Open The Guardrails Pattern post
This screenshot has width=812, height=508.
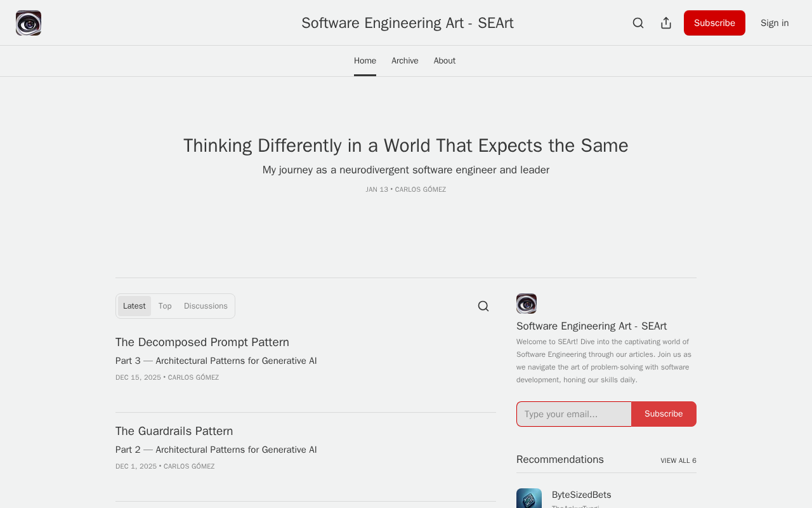[174, 431]
